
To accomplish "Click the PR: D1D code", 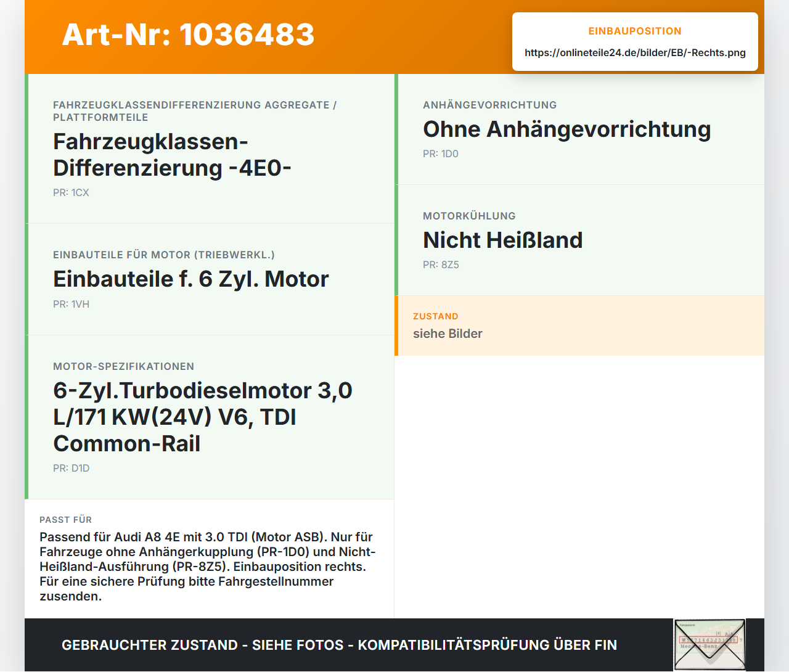I will point(72,468).
